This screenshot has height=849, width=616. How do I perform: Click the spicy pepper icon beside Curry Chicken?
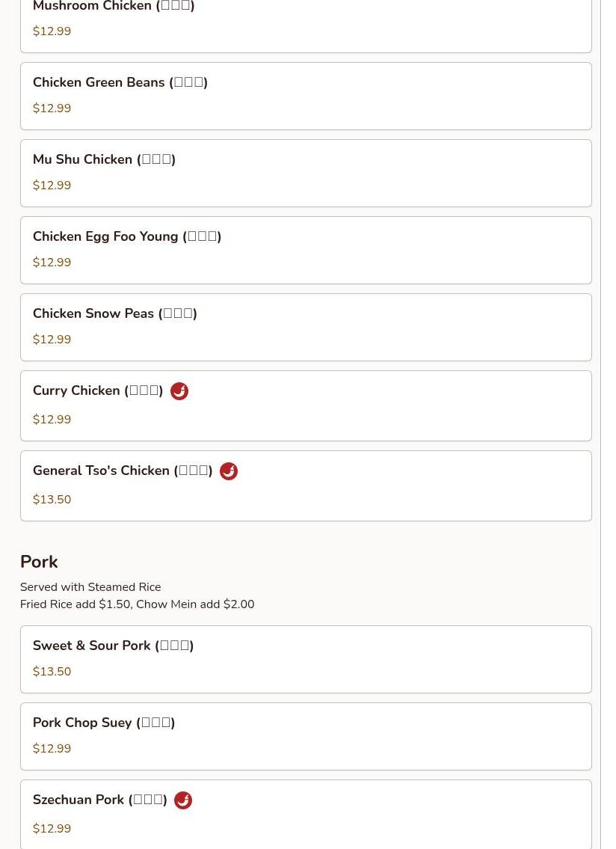pos(179,391)
